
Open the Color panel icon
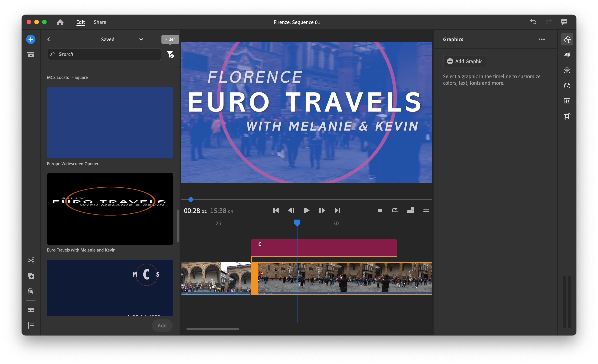coord(567,70)
